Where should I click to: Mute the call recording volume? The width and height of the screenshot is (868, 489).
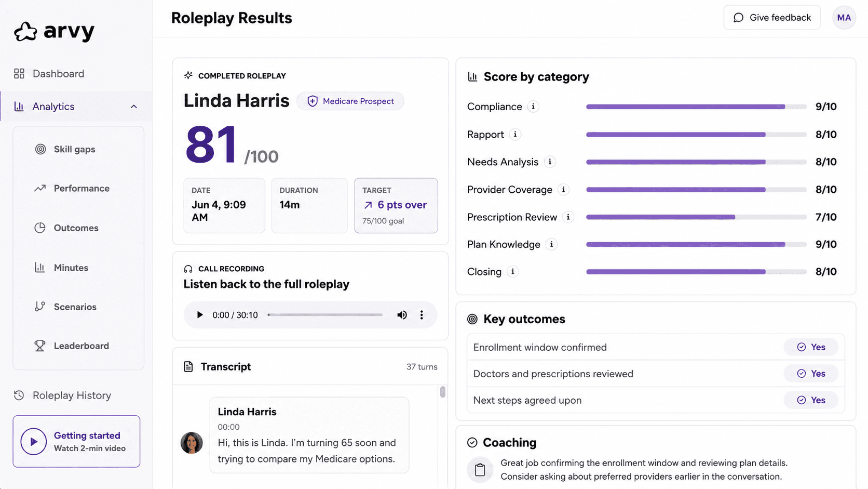[402, 315]
